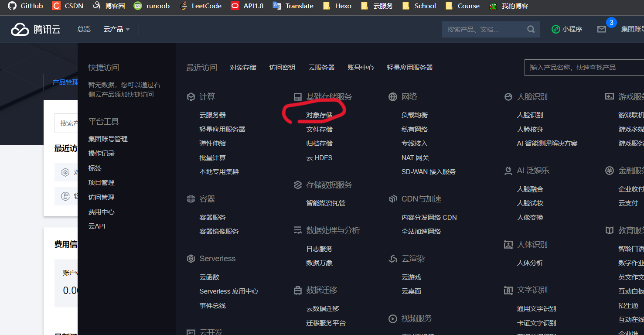
Task: Open 云 HDFS product
Action: click(x=319, y=158)
